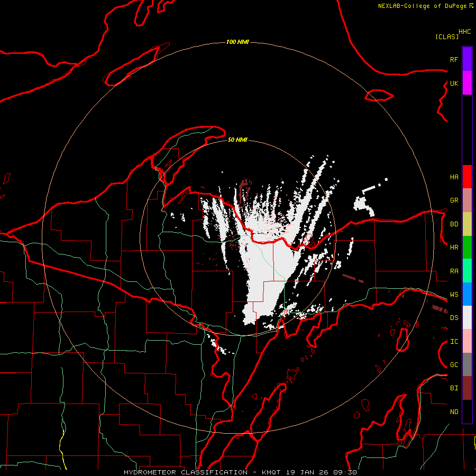The height and width of the screenshot is (476, 476).
Task: Click the HR legend label
Action: (x=454, y=248)
